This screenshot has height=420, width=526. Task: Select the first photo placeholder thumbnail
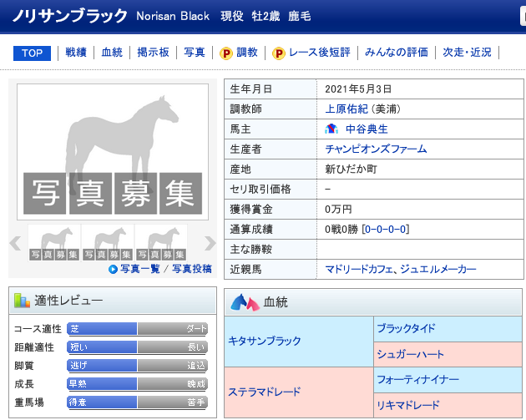tap(54, 243)
